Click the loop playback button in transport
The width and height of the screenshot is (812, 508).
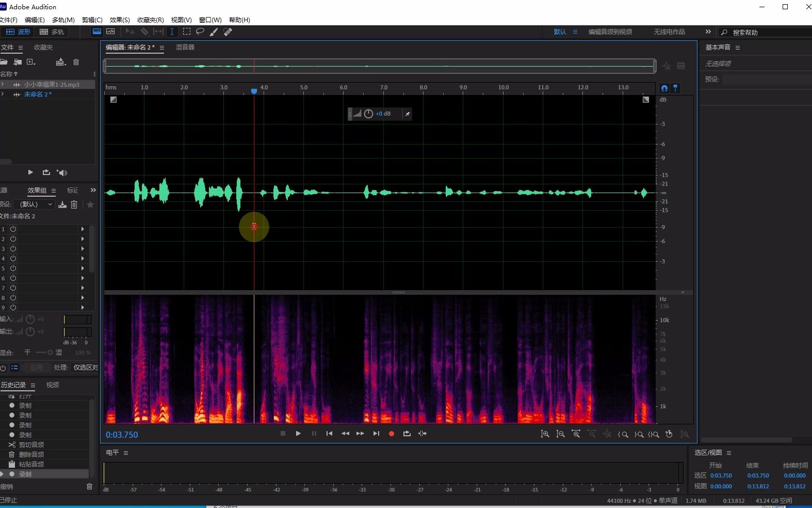[x=407, y=434]
